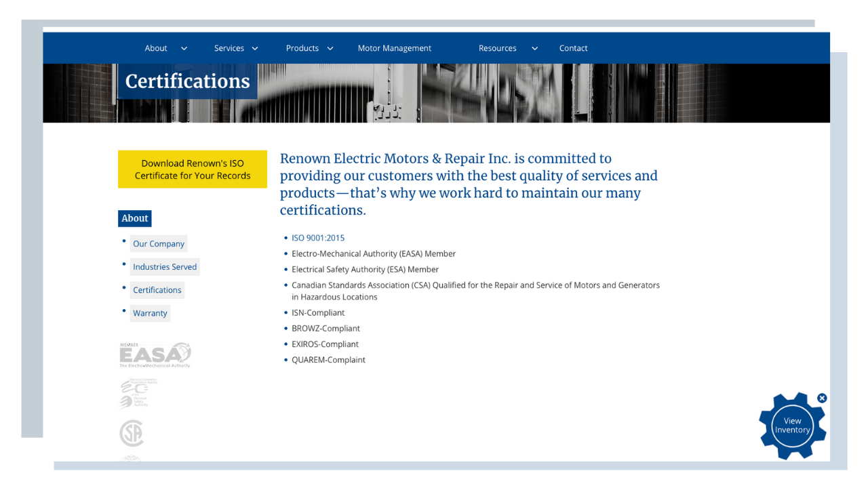This screenshot has height=488, width=868.
Task: Click the Products navigation label
Action: click(302, 48)
